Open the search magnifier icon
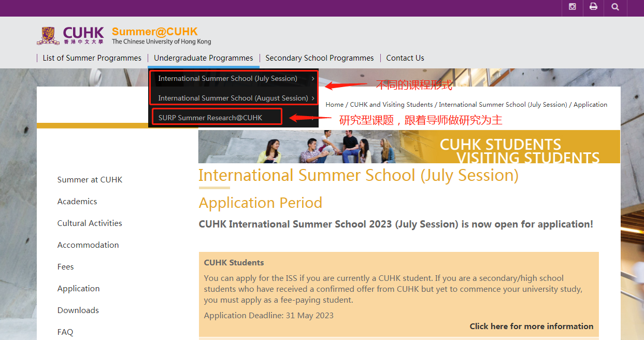644x340 pixels. tap(615, 7)
